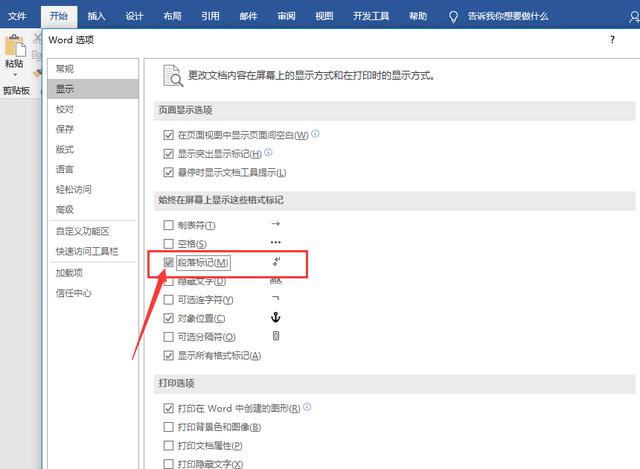The width and height of the screenshot is (640, 469).
Task: Click the 剪贴板 group label
Action: pyautogui.click(x=17, y=91)
